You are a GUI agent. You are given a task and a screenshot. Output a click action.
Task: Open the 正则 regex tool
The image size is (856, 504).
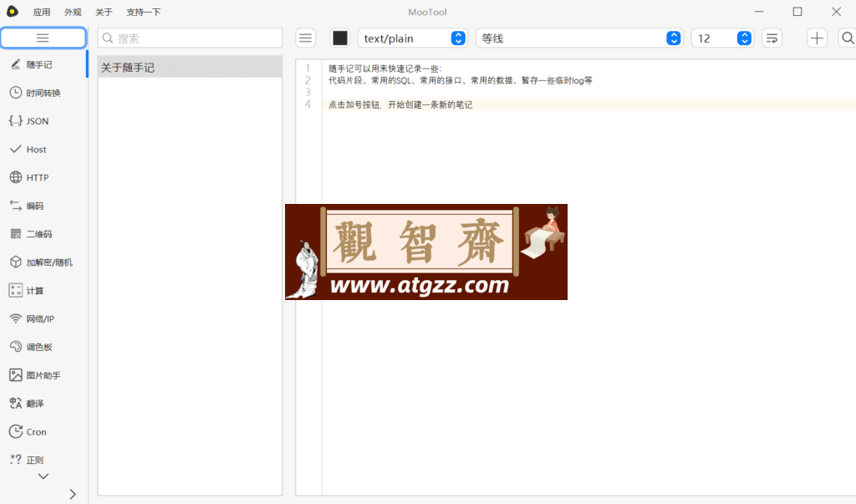tap(43, 460)
